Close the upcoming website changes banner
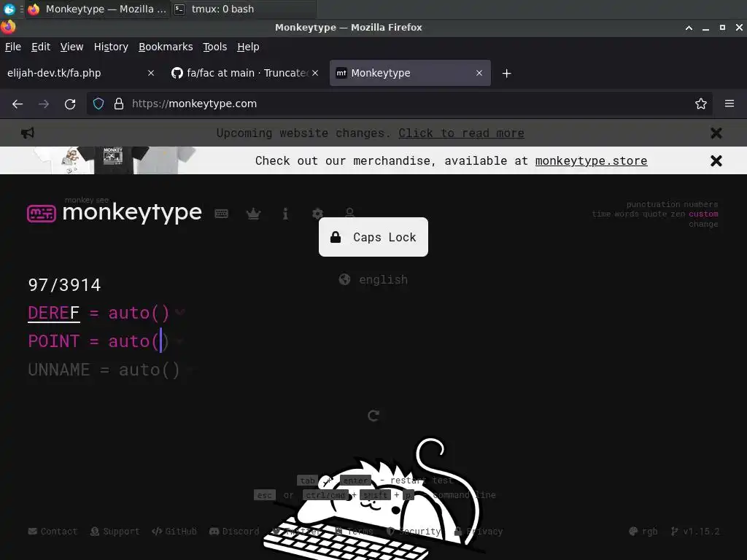The height and width of the screenshot is (560, 747). click(716, 133)
